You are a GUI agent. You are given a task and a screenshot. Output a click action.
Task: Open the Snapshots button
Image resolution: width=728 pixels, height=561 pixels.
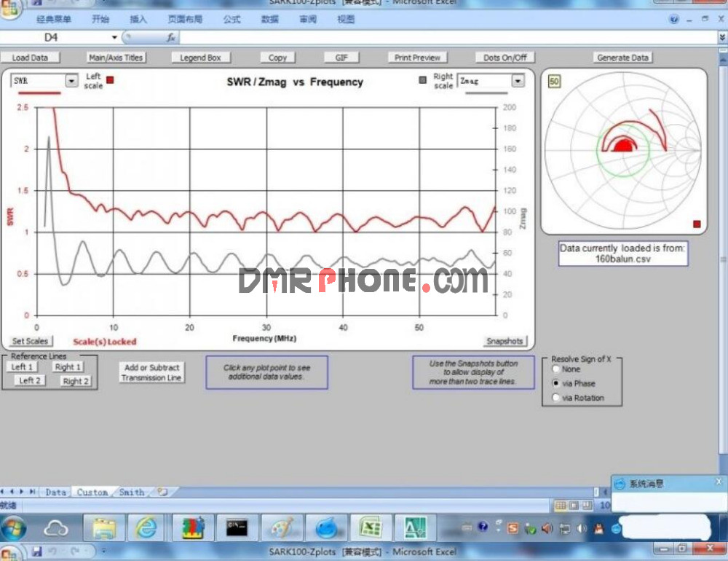pos(505,341)
